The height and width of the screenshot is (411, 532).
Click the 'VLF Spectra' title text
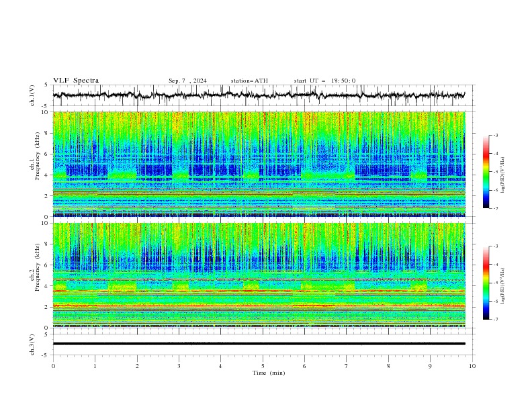coord(76,81)
